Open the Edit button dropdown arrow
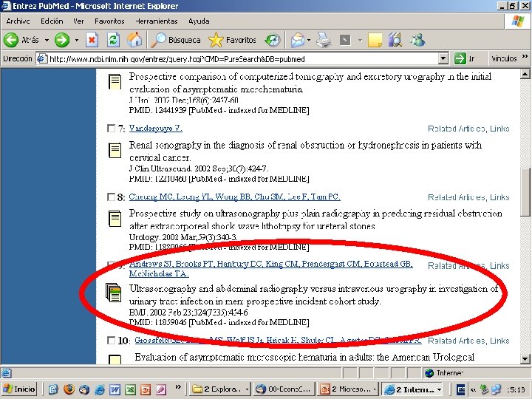The image size is (532, 399). (x=360, y=40)
